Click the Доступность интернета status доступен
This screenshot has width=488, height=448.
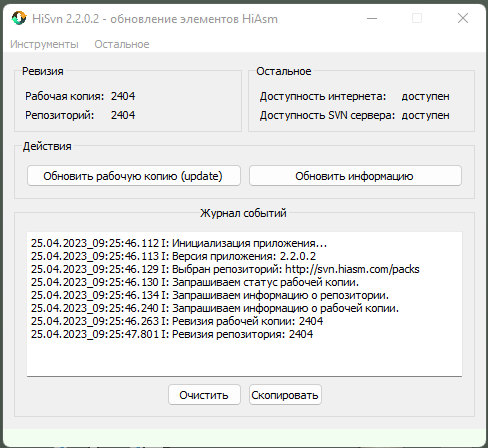(x=425, y=96)
